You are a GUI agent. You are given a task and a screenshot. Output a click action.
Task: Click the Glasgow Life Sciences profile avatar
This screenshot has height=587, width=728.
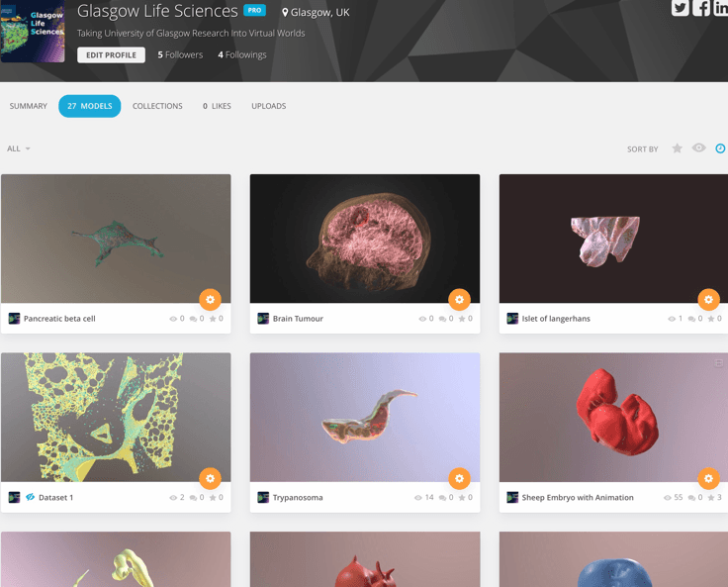tap(33, 31)
